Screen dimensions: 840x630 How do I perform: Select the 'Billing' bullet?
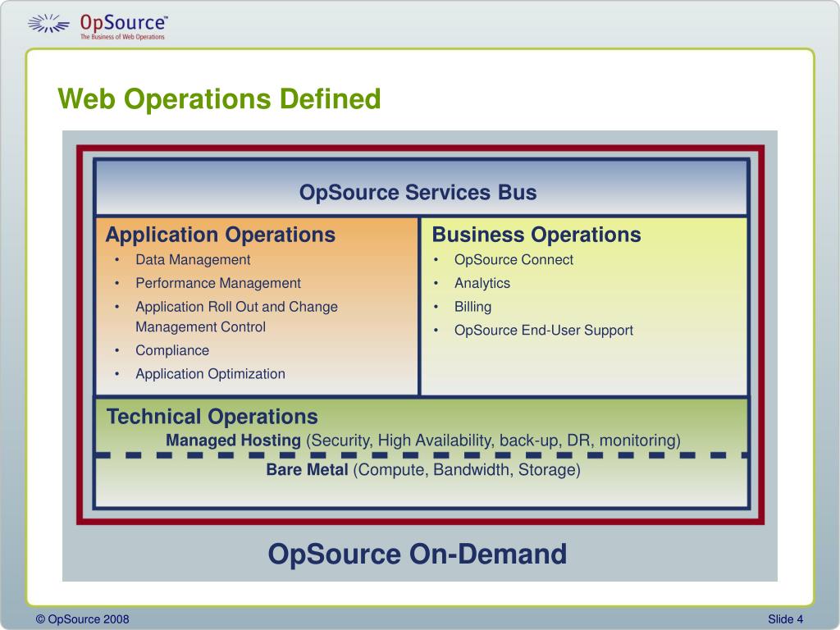473,307
